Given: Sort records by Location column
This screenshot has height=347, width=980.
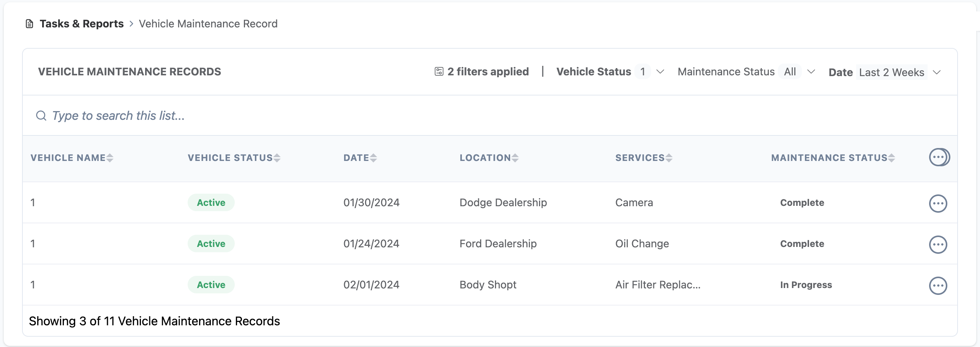Looking at the screenshot, I should [x=515, y=158].
